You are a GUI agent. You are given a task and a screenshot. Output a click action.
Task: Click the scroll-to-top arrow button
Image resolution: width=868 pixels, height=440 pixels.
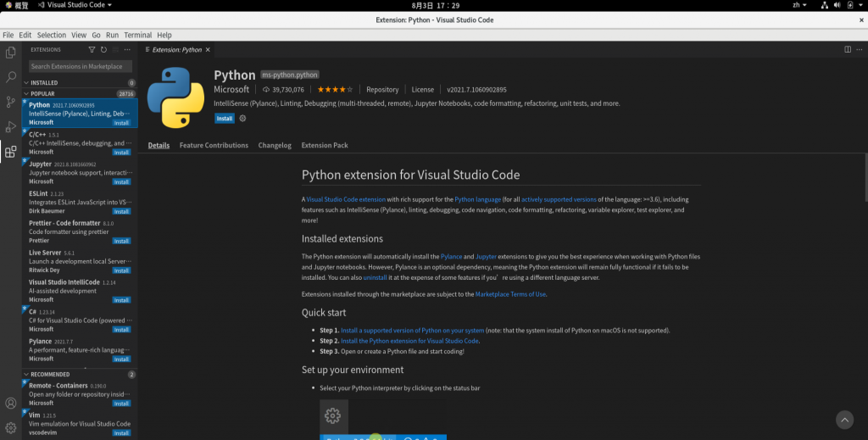click(844, 420)
